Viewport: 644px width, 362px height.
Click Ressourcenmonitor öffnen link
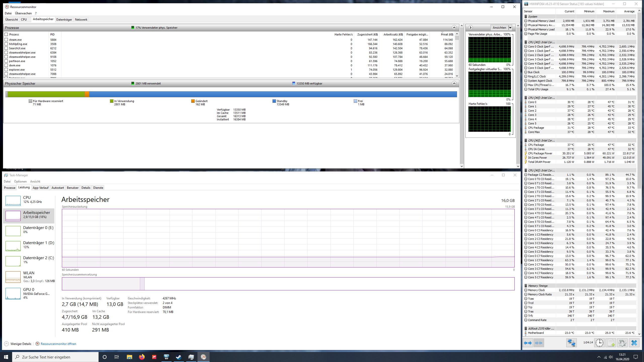pyautogui.click(x=58, y=344)
